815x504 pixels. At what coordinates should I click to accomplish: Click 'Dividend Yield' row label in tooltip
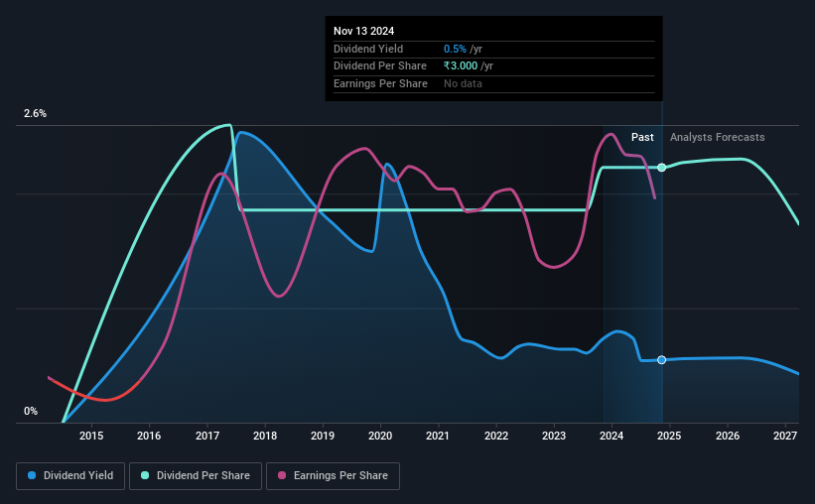[x=368, y=49]
